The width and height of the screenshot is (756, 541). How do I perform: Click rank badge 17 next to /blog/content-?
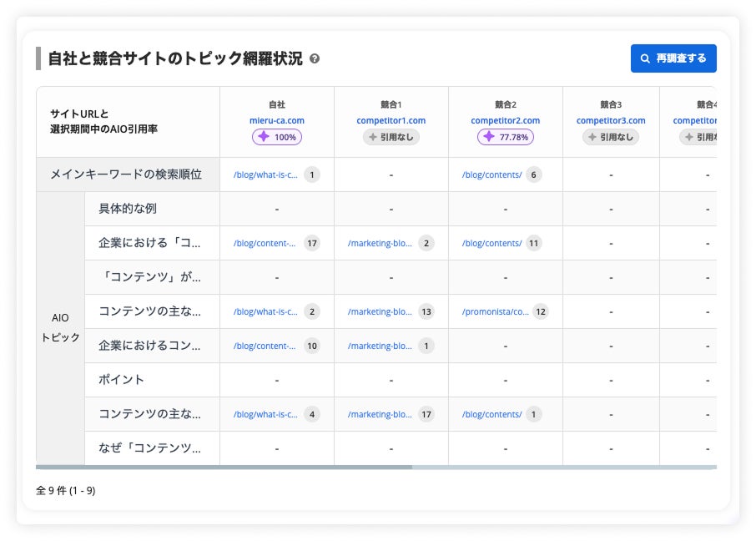tap(312, 243)
